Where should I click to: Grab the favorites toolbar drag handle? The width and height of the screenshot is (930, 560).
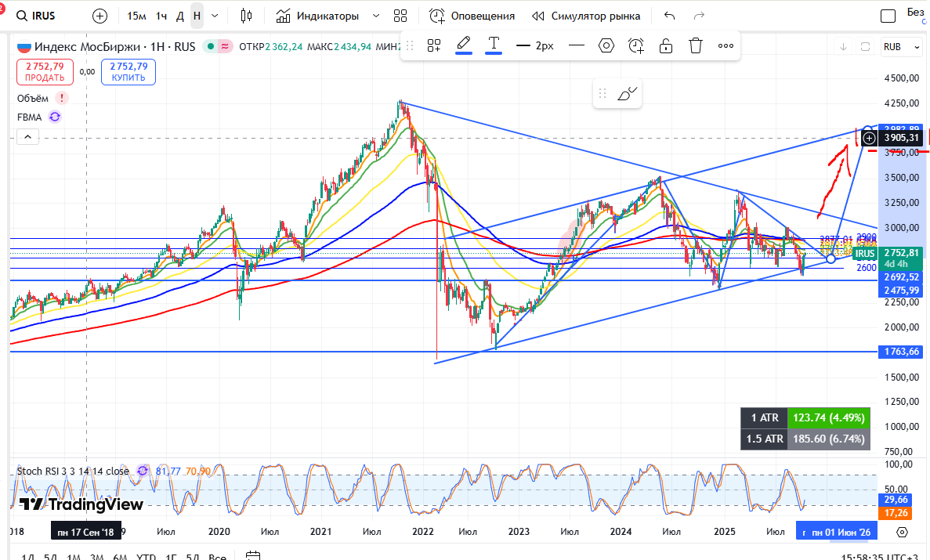(x=603, y=94)
